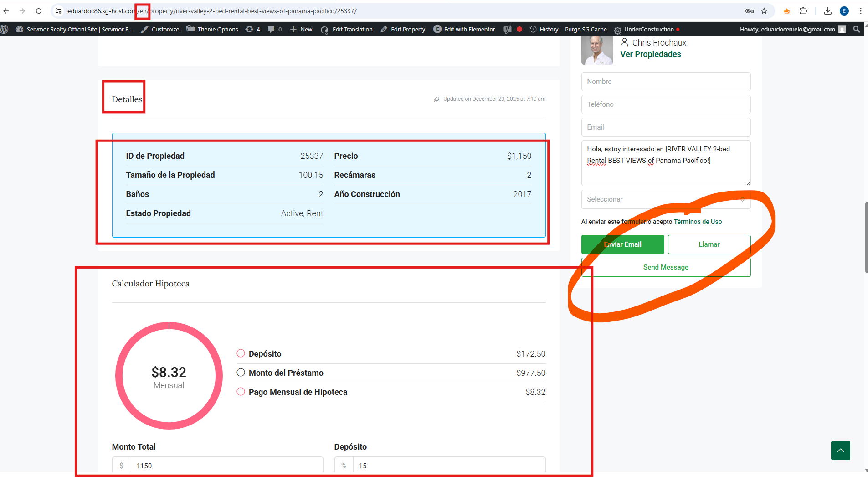868x477 pixels.
Task: Expand the Seleccionar dropdown in contact form
Action: pos(666,199)
